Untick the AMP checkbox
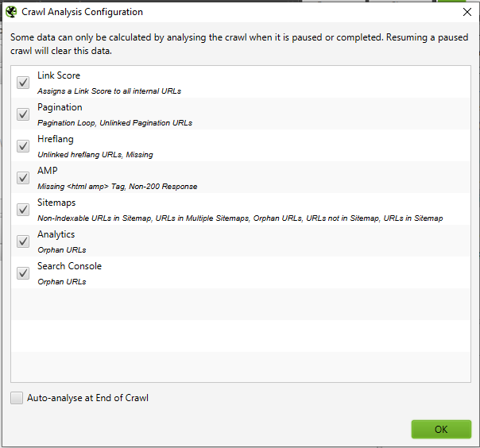Image resolution: width=480 pixels, height=448 pixels. pos(23,177)
